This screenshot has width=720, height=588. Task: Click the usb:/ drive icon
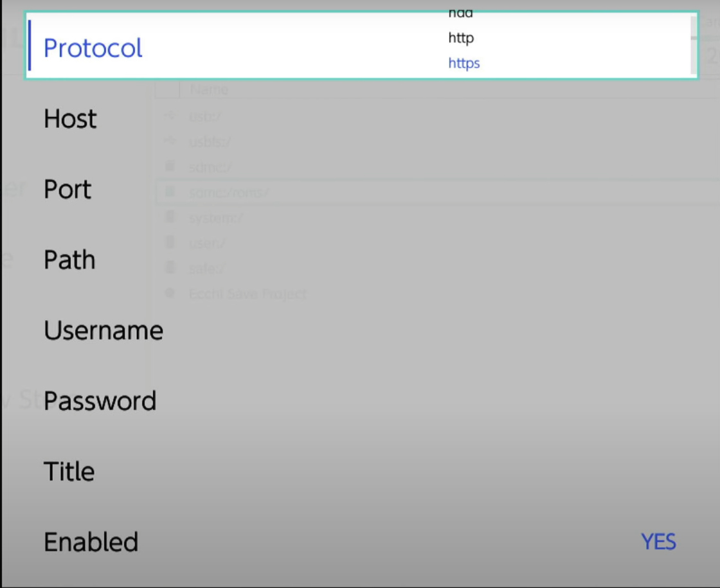(170, 116)
